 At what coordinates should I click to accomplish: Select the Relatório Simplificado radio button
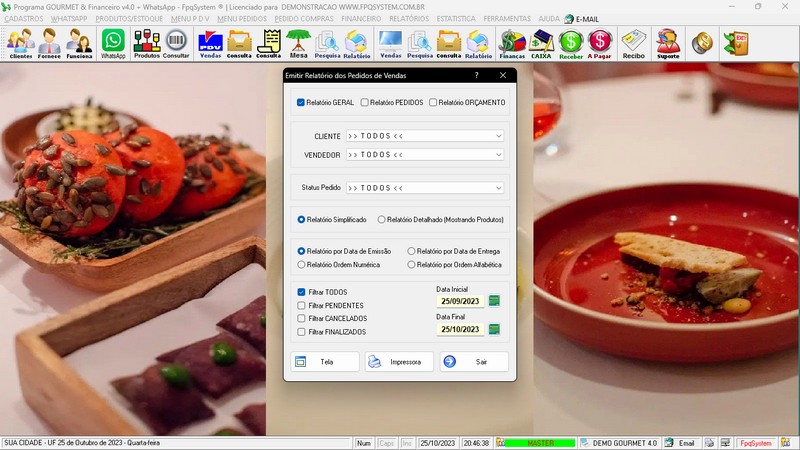(x=301, y=220)
